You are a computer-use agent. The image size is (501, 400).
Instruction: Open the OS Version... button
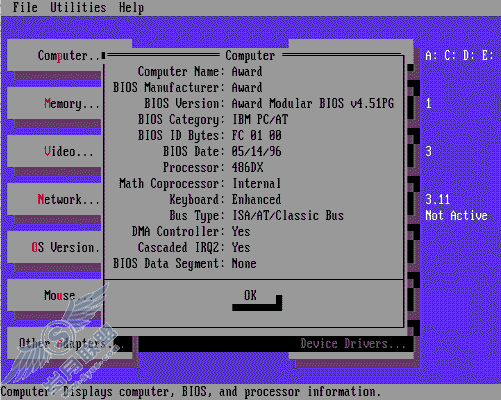(x=55, y=247)
